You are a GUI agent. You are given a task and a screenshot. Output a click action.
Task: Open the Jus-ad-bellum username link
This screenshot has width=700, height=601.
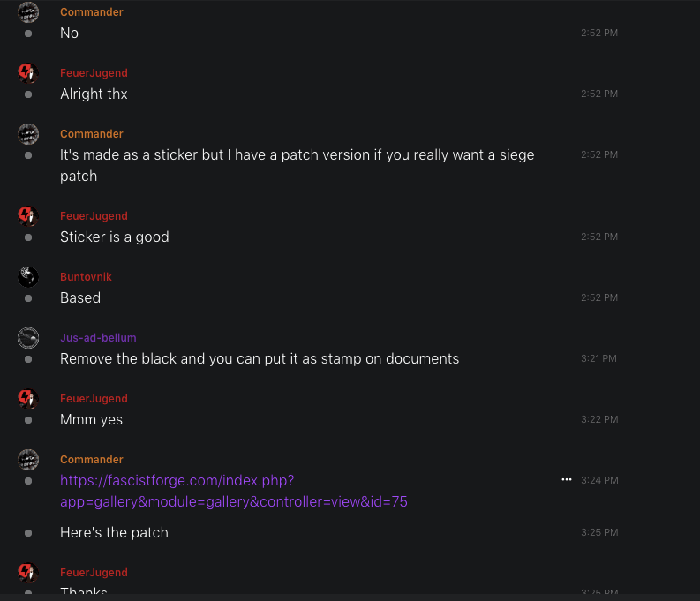click(x=98, y=338)
